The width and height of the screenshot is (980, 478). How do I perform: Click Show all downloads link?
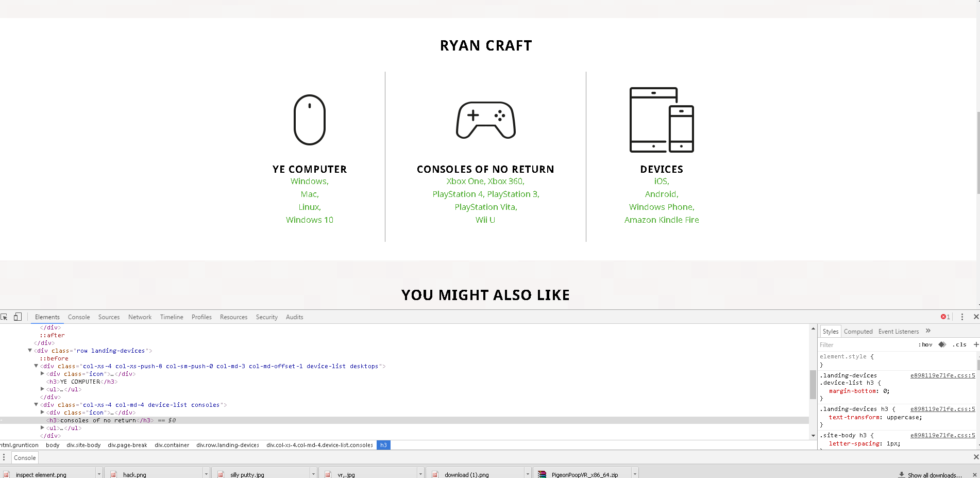click(934, 475)
